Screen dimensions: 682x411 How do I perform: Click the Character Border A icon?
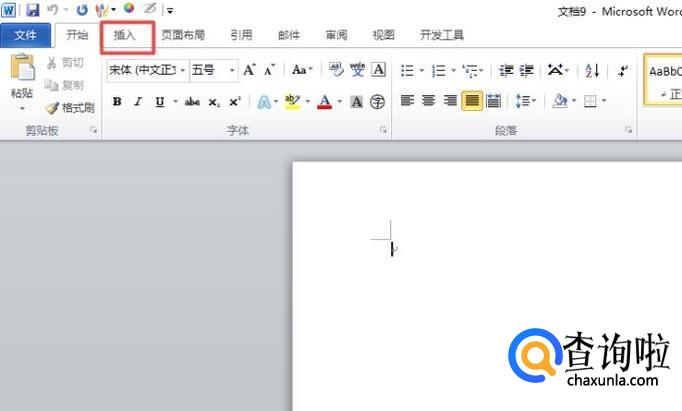[378, 70]
